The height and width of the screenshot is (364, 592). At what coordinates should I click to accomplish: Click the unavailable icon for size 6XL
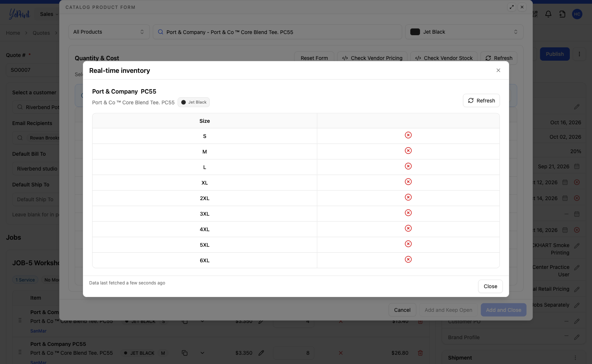pyautogui.click(x=408, y=259)
